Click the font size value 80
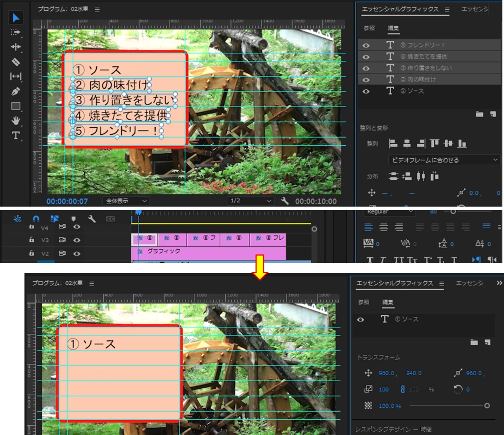Screen dimensions: 504x435 (433, 212)
